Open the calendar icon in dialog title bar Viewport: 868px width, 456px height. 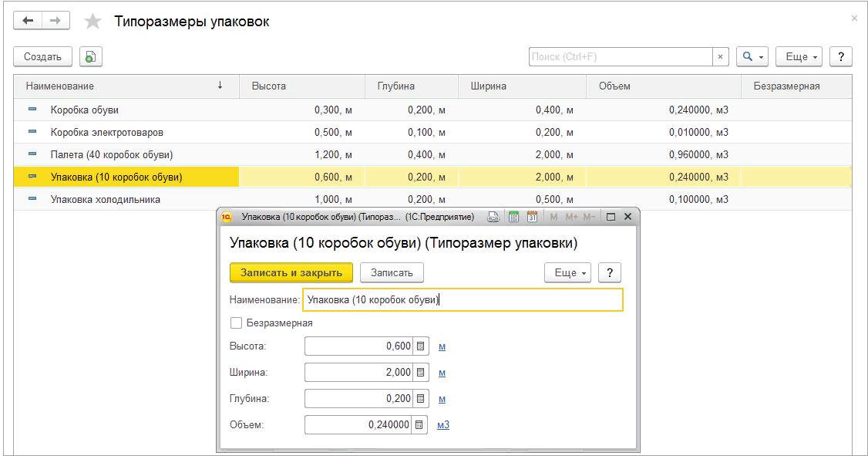532,217
